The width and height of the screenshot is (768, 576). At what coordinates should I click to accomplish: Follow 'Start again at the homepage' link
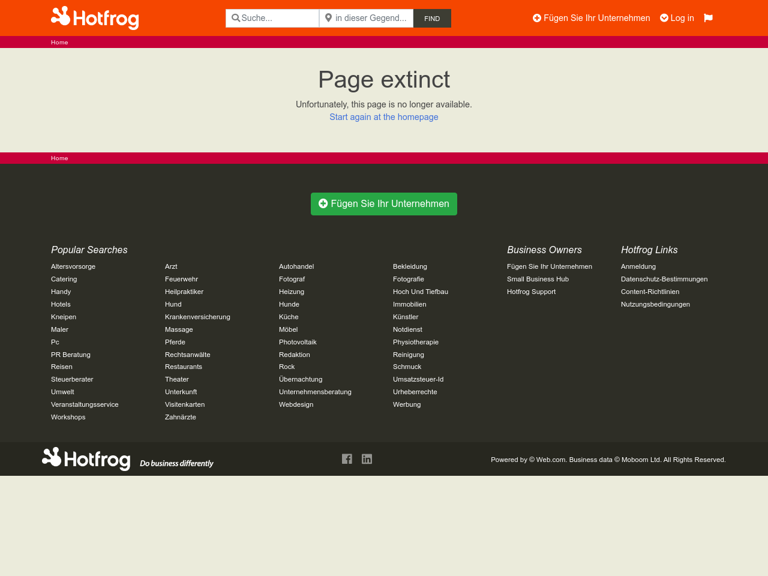click(384, 117)
